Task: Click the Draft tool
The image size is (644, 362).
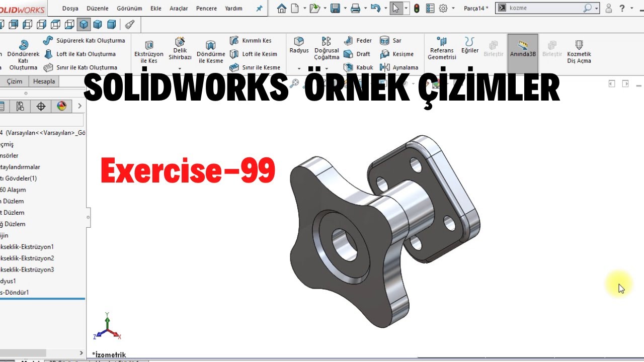Action: point(357,54)
